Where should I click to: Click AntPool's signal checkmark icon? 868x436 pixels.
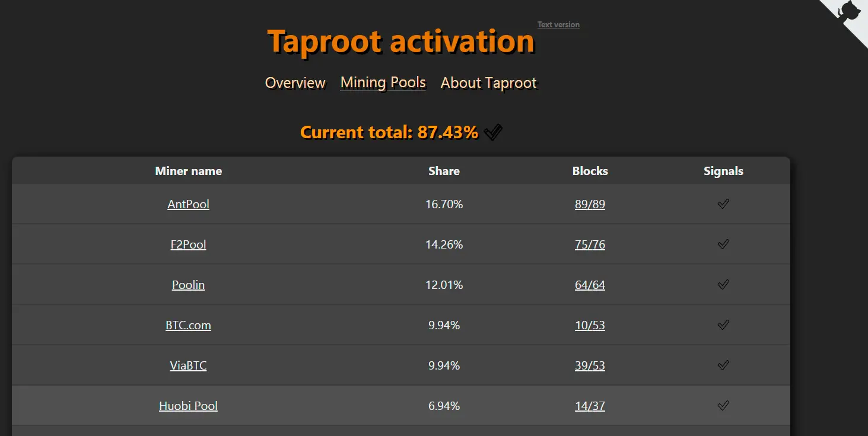coord(723,203)
